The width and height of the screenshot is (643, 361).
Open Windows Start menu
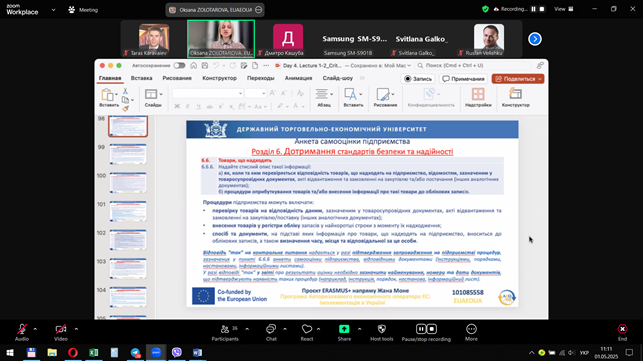10,352
